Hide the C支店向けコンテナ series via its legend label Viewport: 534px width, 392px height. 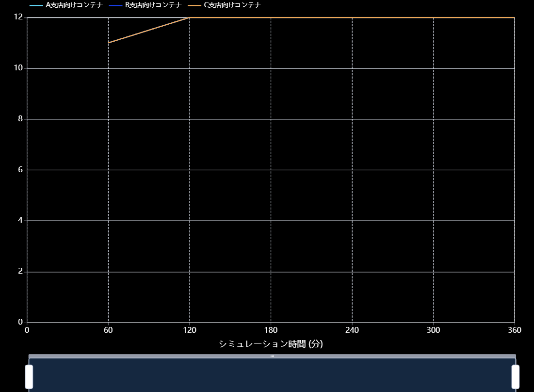(232, 5)
